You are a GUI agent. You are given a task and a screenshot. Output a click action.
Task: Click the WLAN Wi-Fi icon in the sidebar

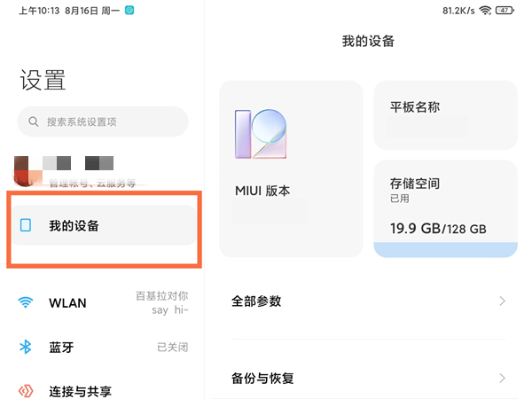point(26,302)
